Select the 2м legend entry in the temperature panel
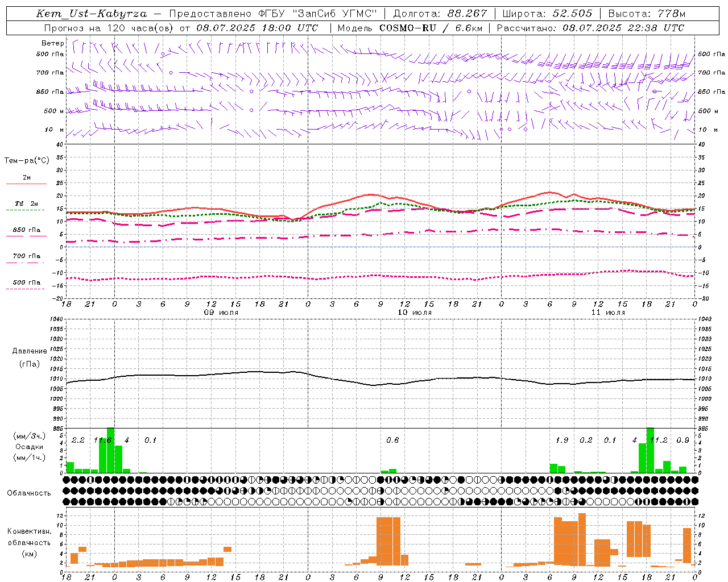The height and width of the screenshot is (582, 728). (x=27, y=178)
